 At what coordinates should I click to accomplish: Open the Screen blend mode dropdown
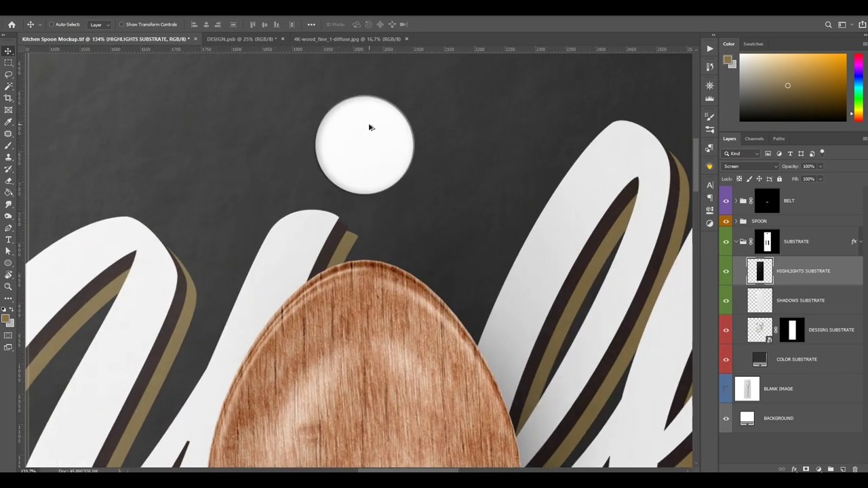tap(751, 166)
